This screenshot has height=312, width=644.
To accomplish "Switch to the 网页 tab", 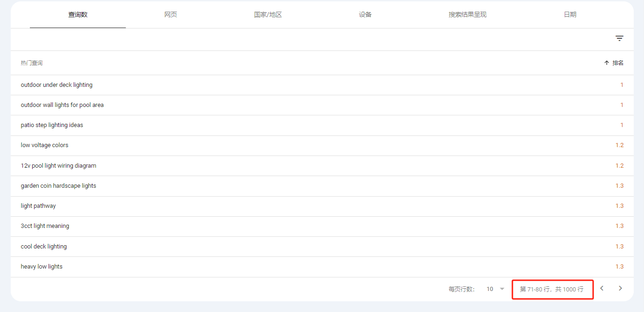I will click(171, 14).
